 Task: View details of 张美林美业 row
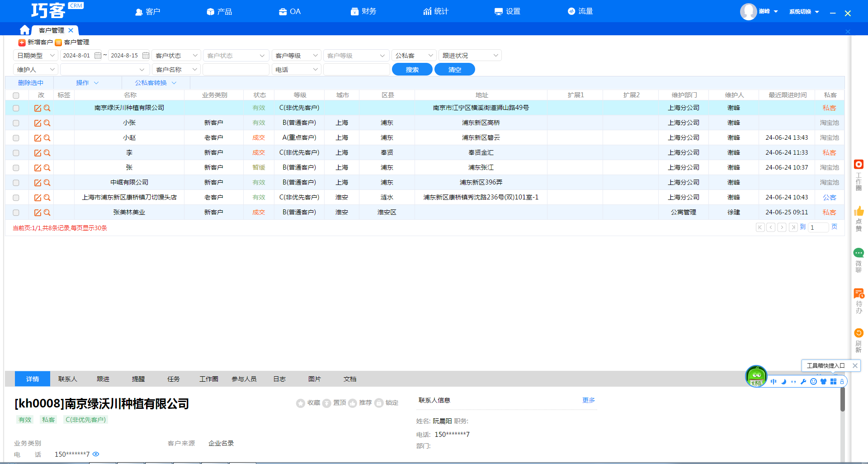pos(47,213)
